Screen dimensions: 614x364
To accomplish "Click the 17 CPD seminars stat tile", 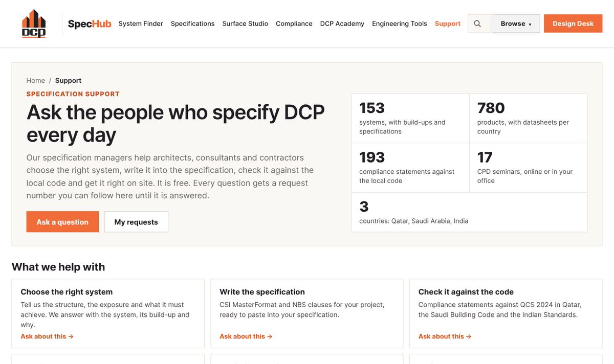I will click(x=528, y=168).
